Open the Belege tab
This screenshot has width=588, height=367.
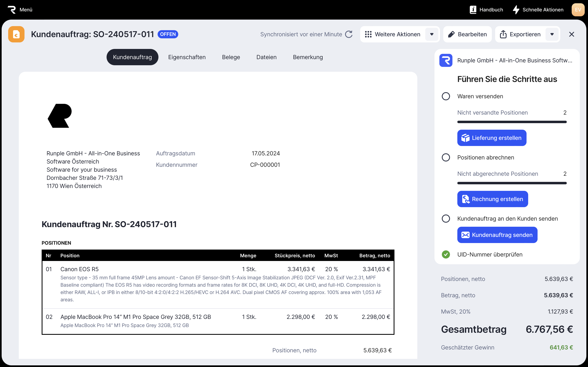coord(231,57)
